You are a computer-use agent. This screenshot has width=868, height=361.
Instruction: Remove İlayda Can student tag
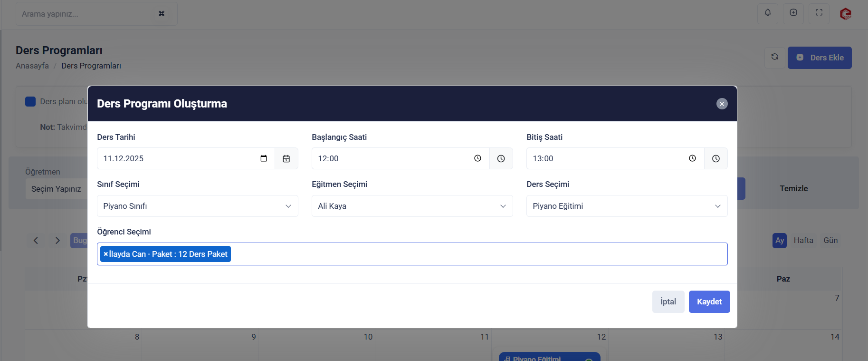(x=105, y=254)
